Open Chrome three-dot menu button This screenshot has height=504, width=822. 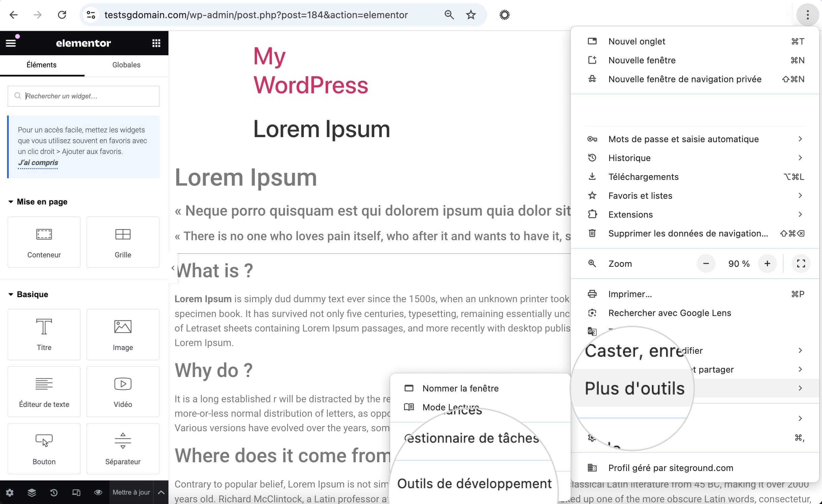[x=808, y=15]
